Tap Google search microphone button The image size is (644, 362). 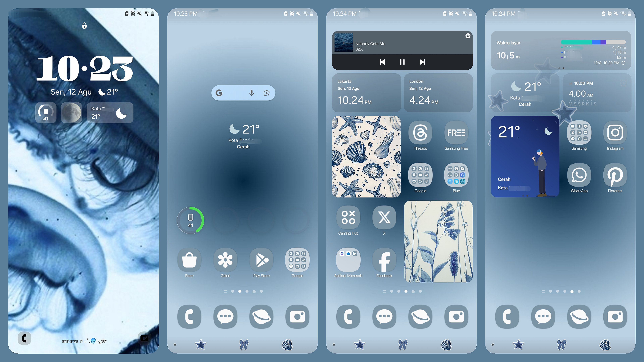pyautogui.click(x=250, y=93)
